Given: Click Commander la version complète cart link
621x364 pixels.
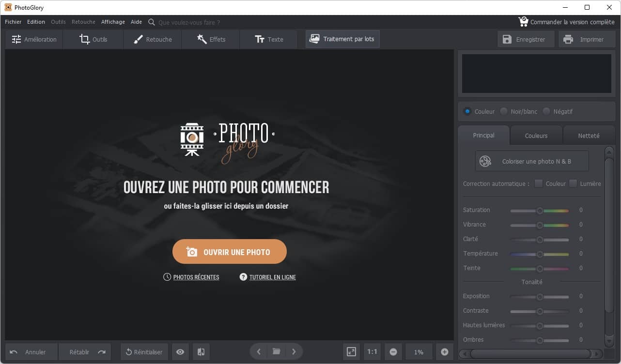Looking at the screenshot, I should click(566, 22).
